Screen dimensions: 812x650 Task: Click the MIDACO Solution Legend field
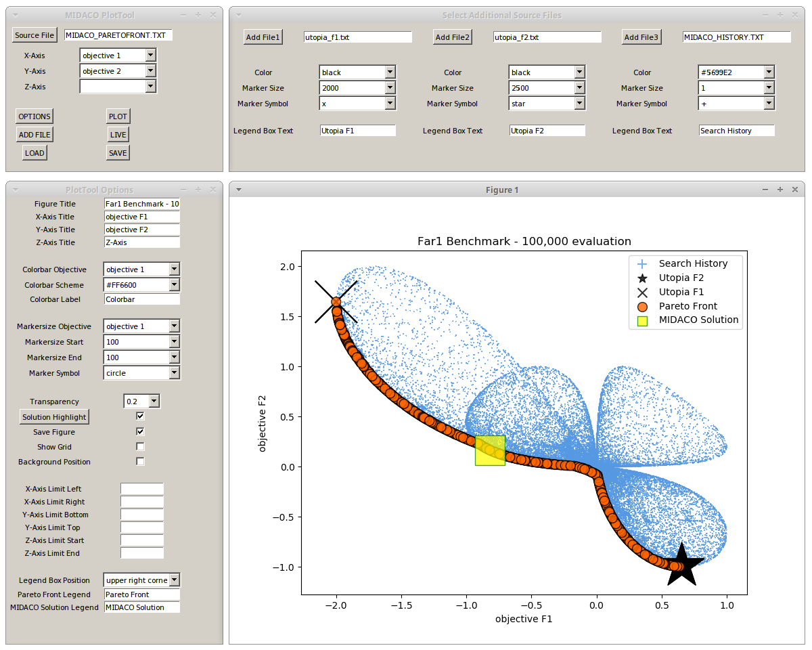pos(142,607)
